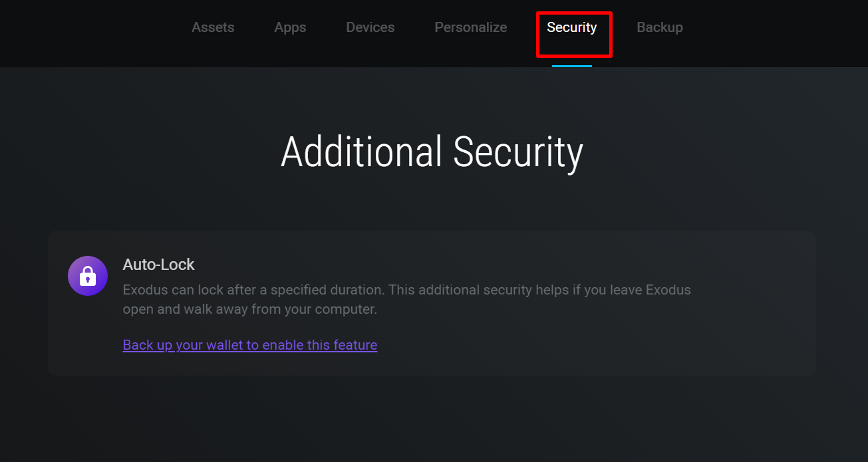
Task: Click the blue underline beneath the Security tab
Action: (572, 66)
